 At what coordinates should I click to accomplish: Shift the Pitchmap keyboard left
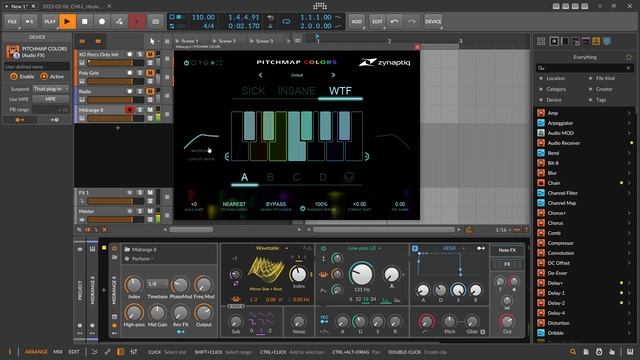[x=227, y=156]
